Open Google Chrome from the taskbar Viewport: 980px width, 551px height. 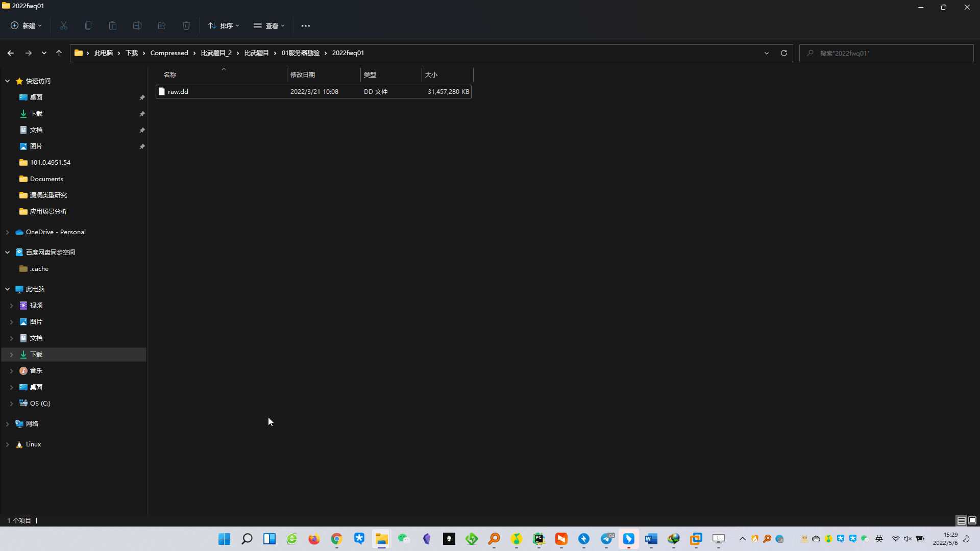[x=336, y=539]
